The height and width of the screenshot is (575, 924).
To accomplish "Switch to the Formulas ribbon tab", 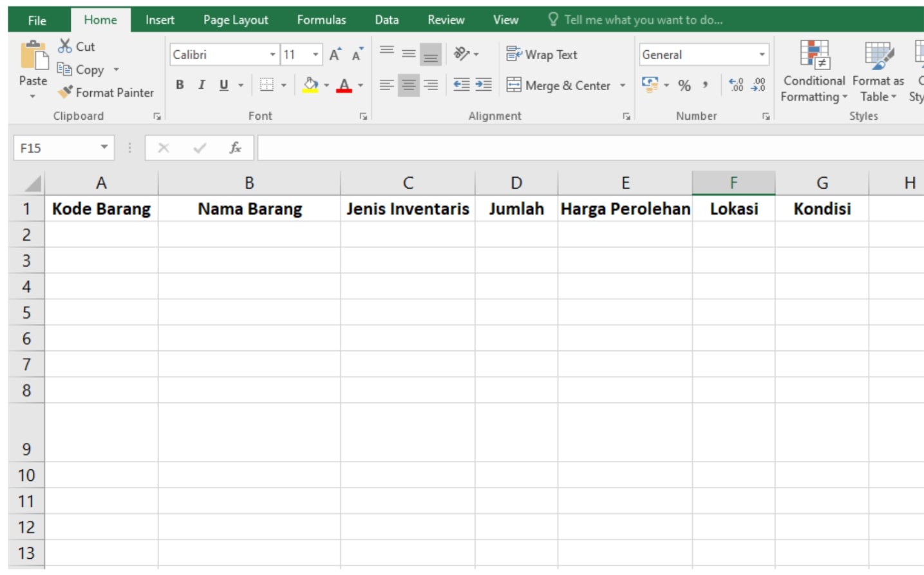I will click(x=321, y=19).
